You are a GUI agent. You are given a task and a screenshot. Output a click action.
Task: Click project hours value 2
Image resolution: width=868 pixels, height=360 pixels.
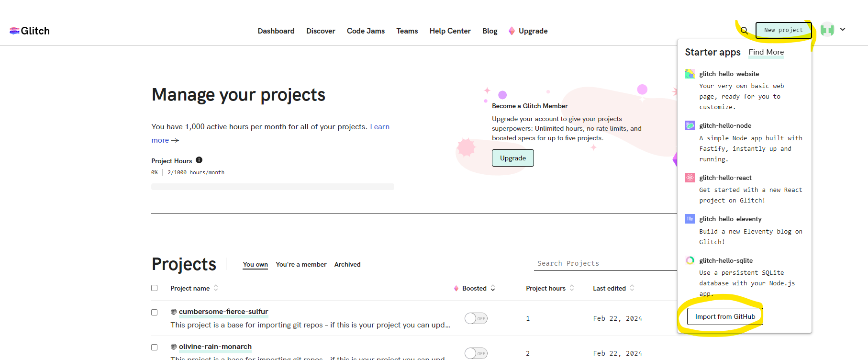pyautogui.click(x=528, y=353)
